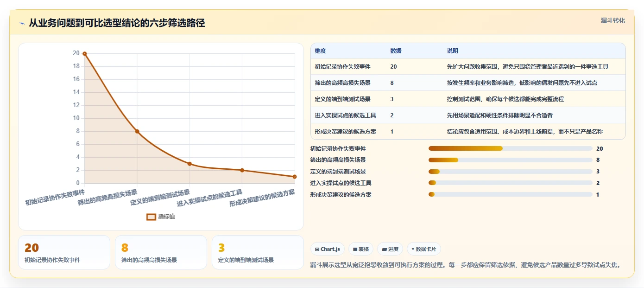
Task: Click table cell 定义的端到端测试场景
Action: point(342,99)
